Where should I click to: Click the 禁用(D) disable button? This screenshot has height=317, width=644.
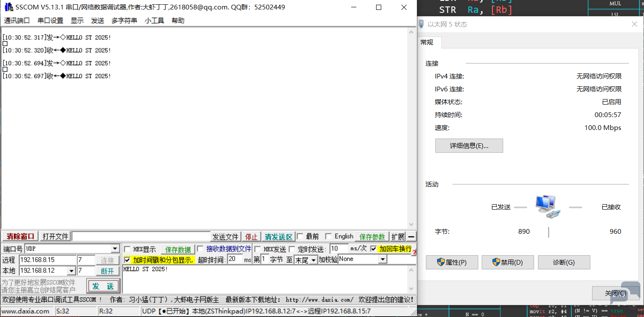(508, 262)
